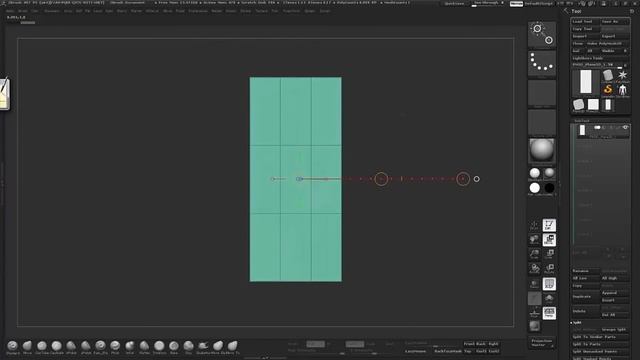The height and width of the screenshot is (360, 640).
Task: Click the Groups Split button
Action: coord(615,330)
